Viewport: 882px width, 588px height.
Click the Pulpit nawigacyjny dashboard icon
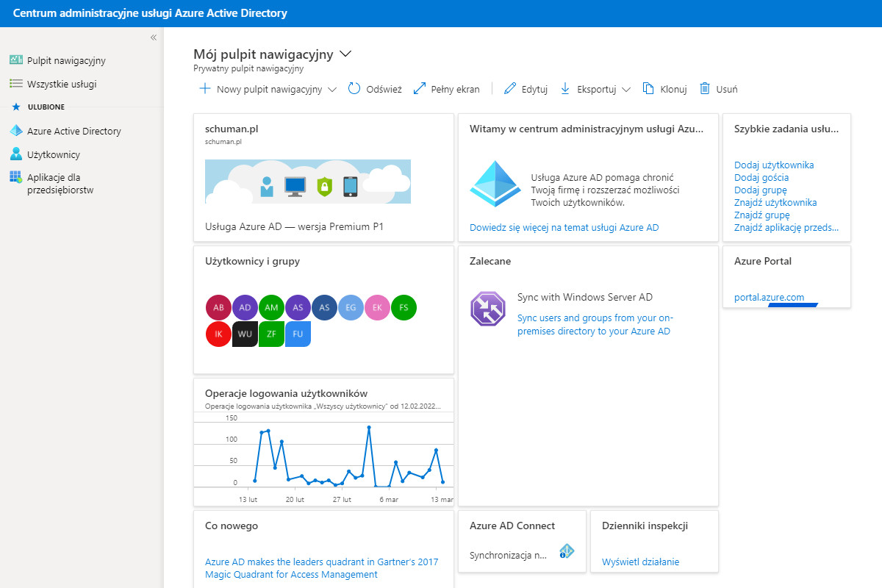[x=16, y=60]
